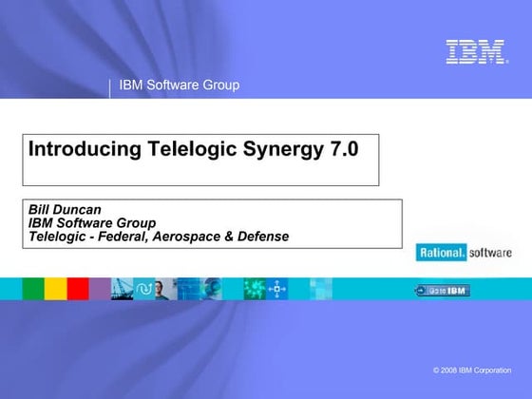Image resolution: width=532 pixels, height=399 pixels.
Task: Click the green starburst arrows icon
Action: click(x=255, y=289)
